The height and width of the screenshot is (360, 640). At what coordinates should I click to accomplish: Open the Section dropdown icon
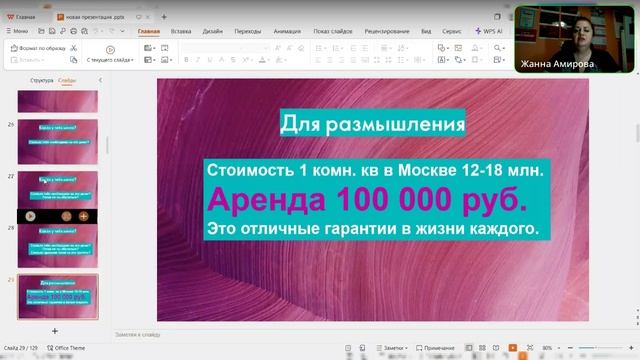[x=166, y=60]
